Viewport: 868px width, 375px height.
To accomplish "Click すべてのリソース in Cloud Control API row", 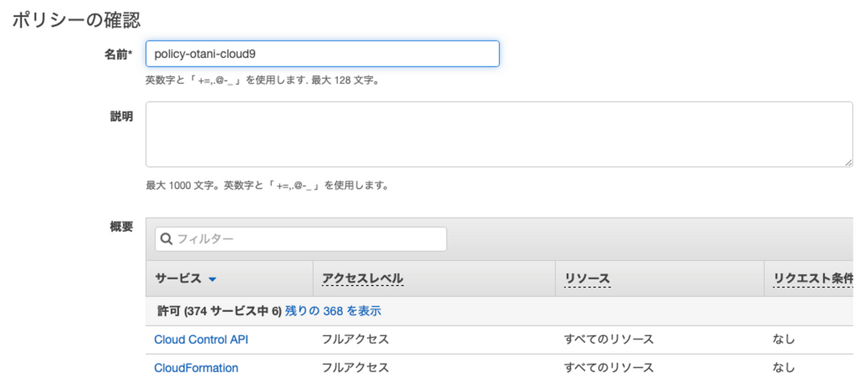I will click(609, 339).
